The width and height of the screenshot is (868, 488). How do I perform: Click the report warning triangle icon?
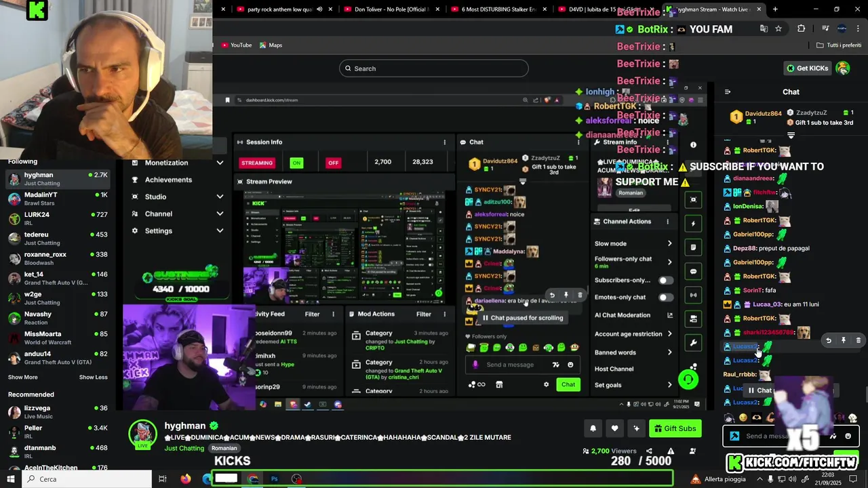coord(671,451)
